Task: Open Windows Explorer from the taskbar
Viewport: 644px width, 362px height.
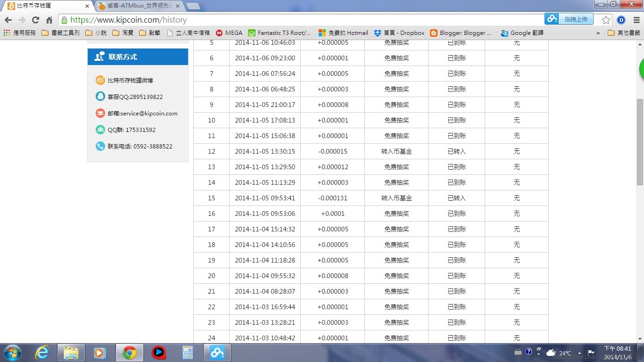Action: [71, 353]
